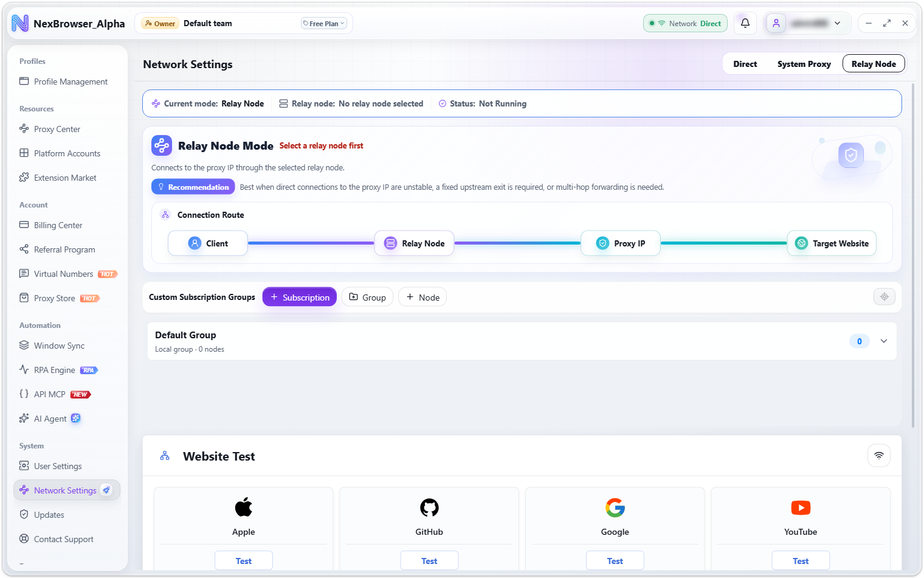This screenshot has width=924, height=578.
Task: Click the Group button
Action: [368, 297]
